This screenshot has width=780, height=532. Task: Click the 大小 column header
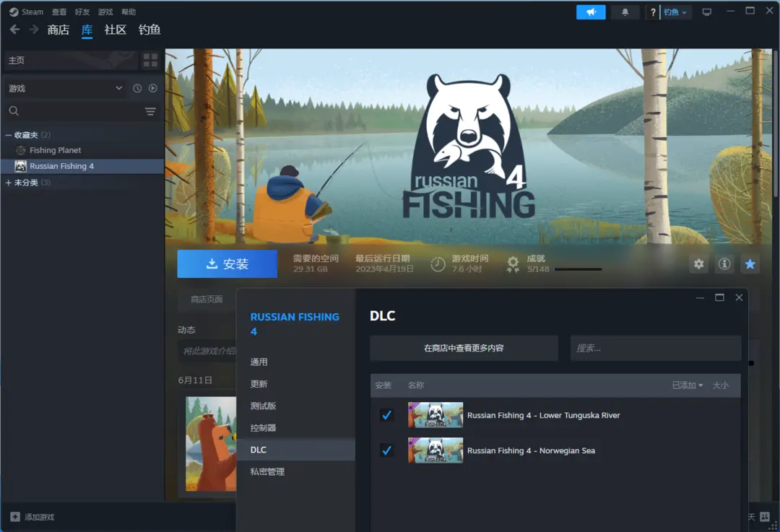720,385
